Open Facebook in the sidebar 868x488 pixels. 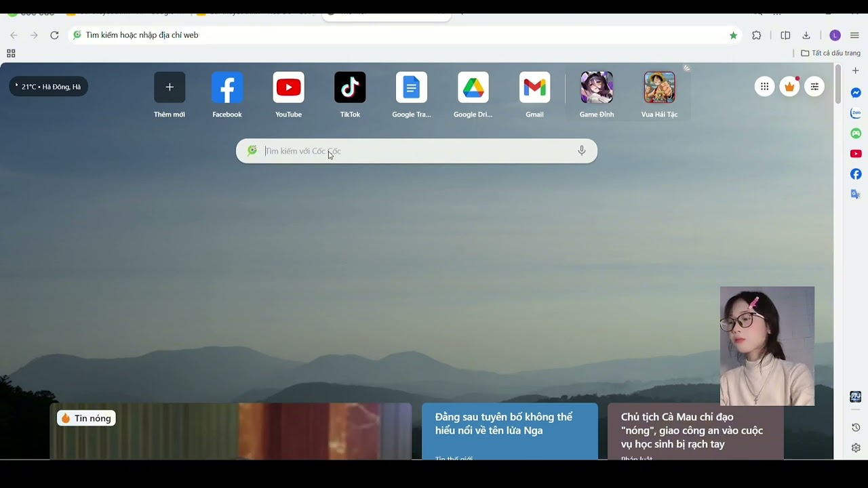click(856, 174)
